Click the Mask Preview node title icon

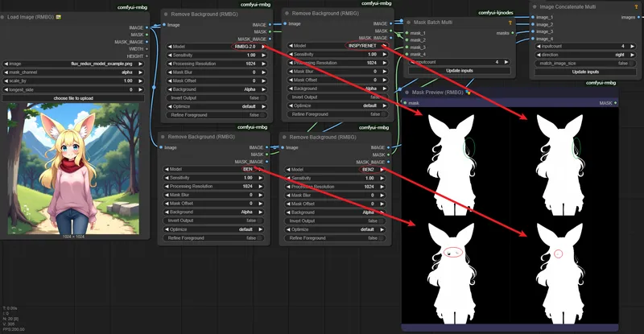tap(468, 93)
